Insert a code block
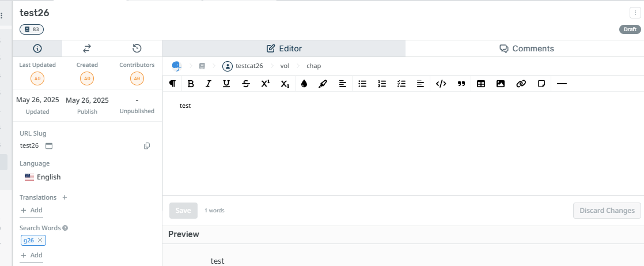Viewport: 644px width, 266px height. click(x=441, y=84)
